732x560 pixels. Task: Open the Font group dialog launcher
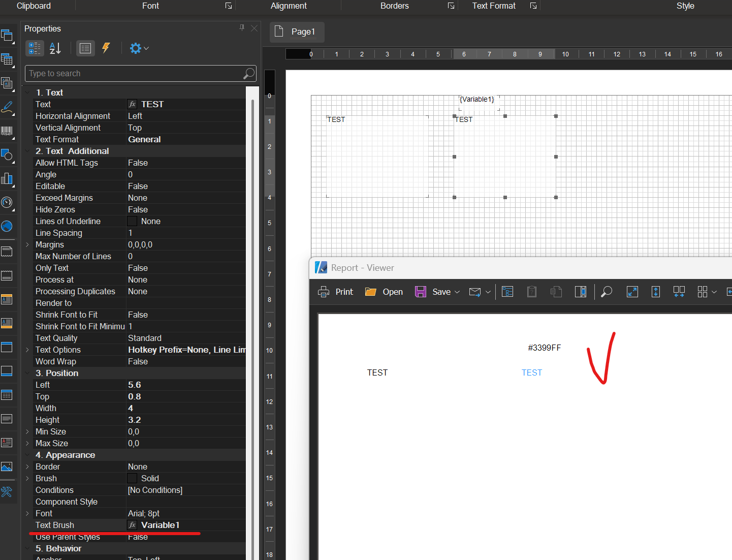pos(229,6)
